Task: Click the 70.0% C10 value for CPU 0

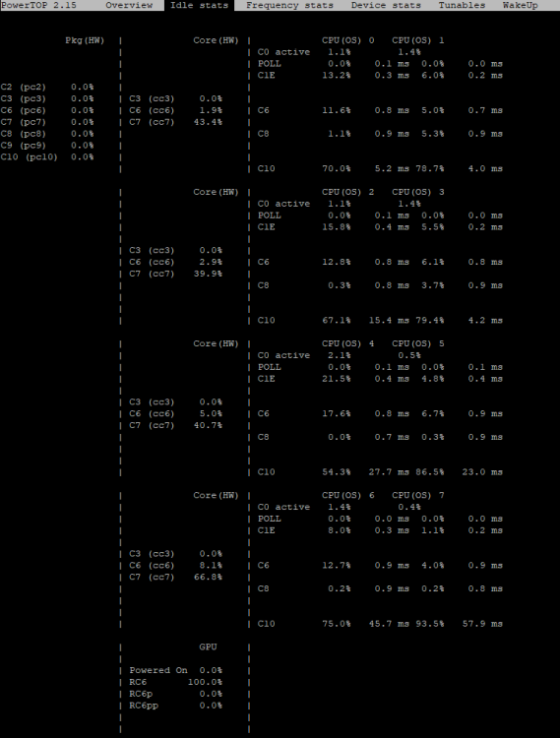Action: click(x=337, y=169)
